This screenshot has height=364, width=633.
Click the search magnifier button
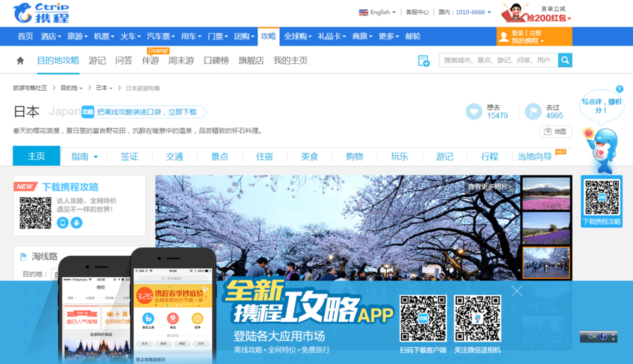pos(565,60)
